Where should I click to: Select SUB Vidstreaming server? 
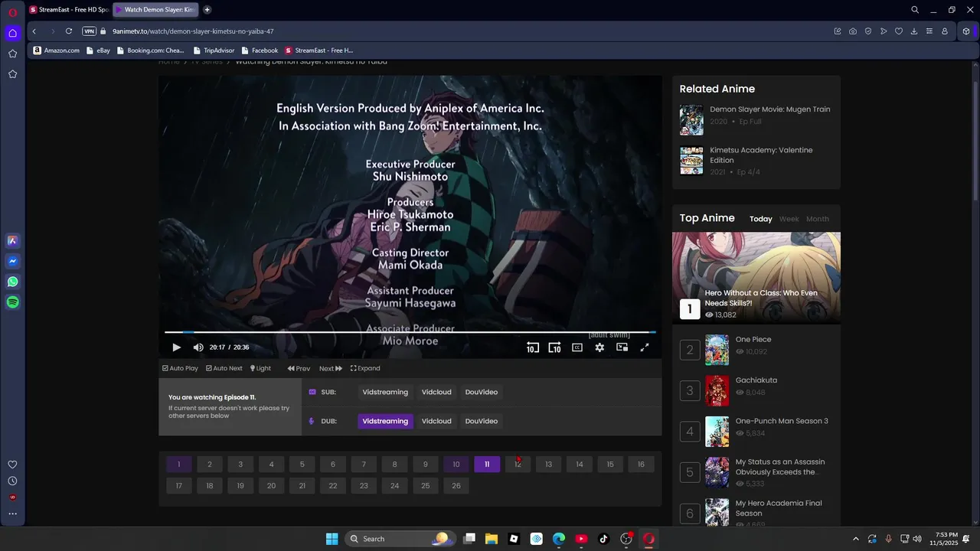385,392
